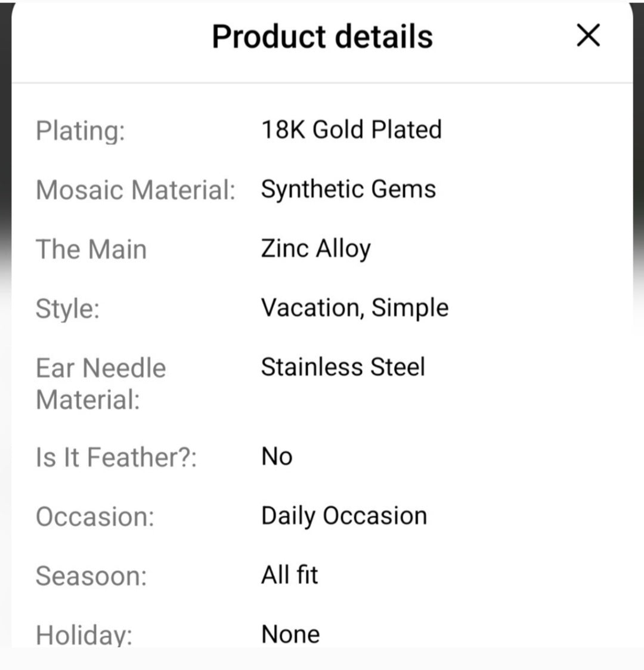Tap the No value for feather
The height and width of the screenshot is (670, 644).
[277, 457]
